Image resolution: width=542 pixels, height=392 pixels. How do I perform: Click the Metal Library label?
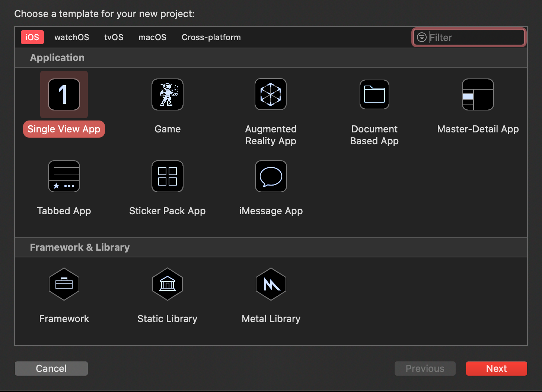271,319
